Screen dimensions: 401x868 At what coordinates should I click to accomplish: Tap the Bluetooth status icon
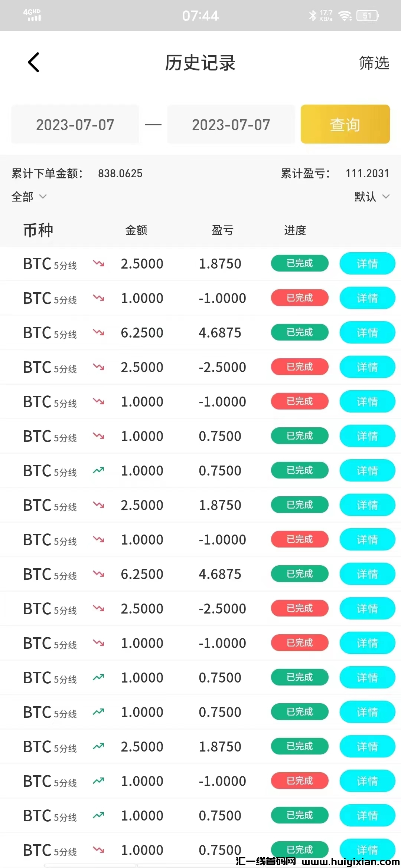(x=312, y=16)
